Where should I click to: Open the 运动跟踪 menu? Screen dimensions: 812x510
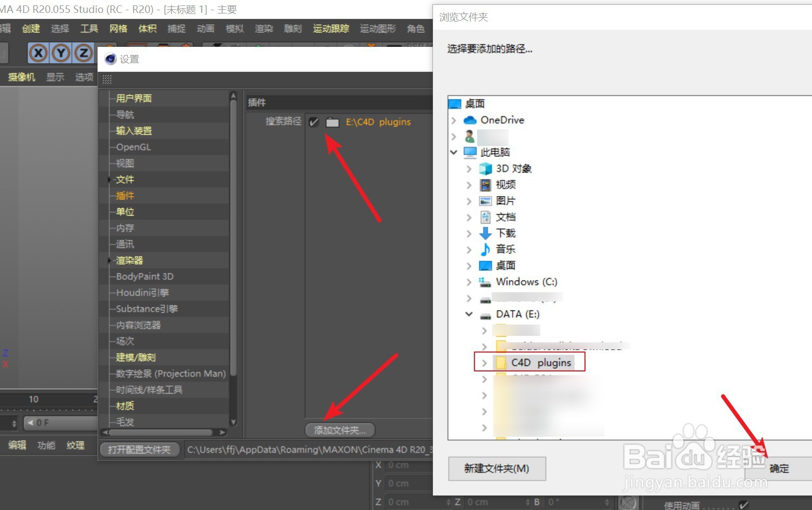pyautogui.click(x=331, y=29)
